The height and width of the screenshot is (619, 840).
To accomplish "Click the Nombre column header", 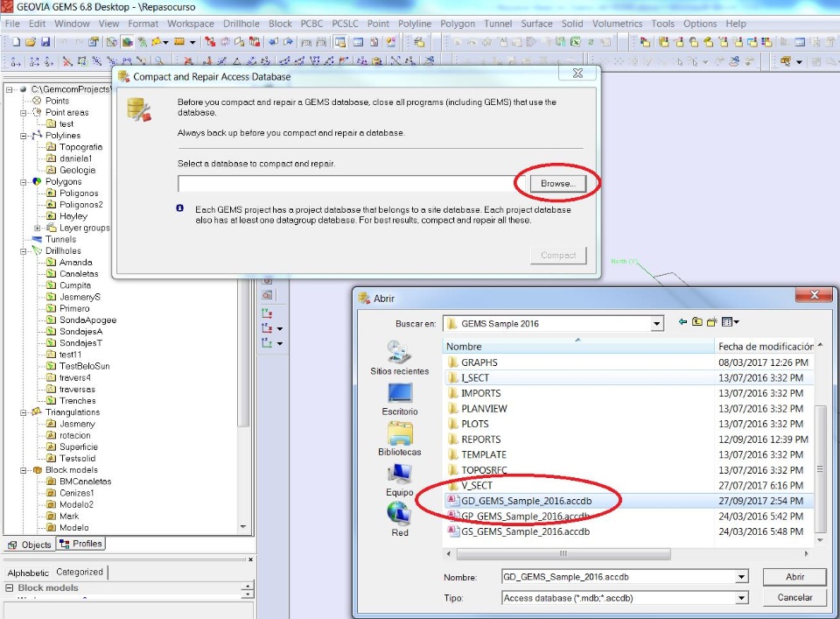I will pos(578,346).
